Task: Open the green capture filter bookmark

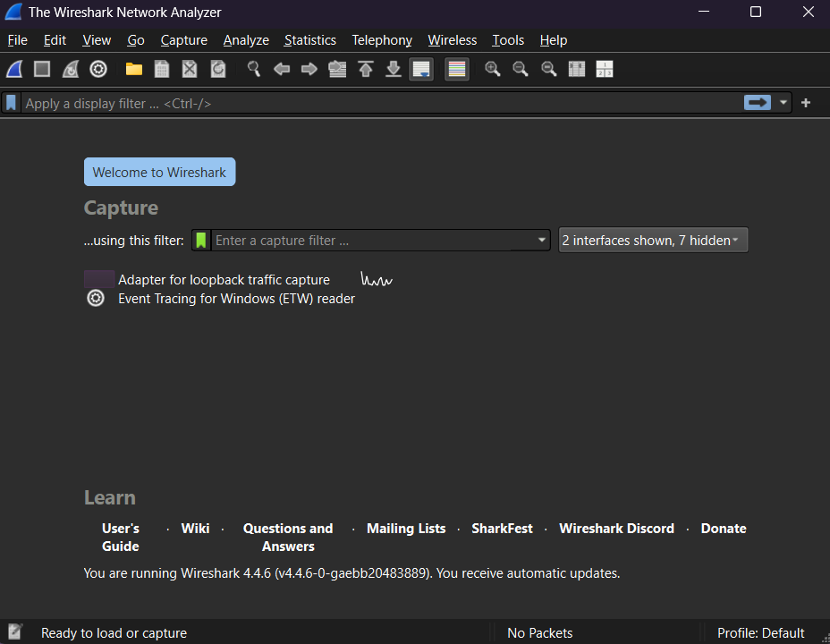Action: tap(201, 241)
